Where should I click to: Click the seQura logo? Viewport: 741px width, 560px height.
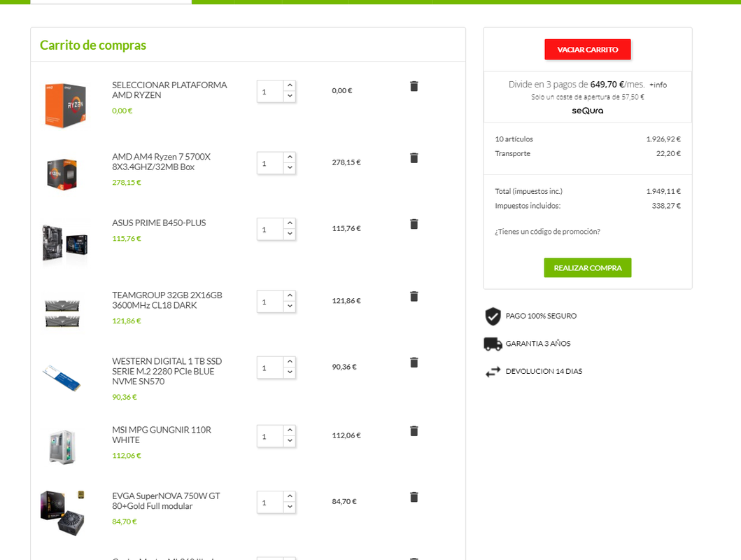click(x=588, y=111)
